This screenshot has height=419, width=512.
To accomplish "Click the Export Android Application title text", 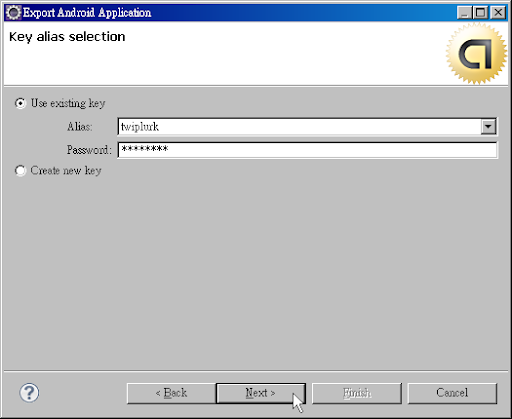I will point(87,13).
